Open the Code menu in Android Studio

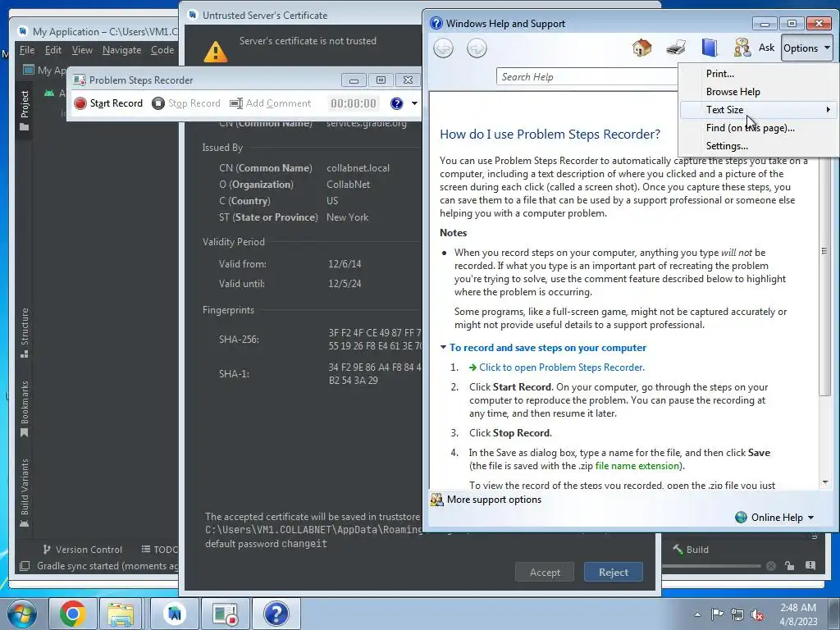point(162,50)
